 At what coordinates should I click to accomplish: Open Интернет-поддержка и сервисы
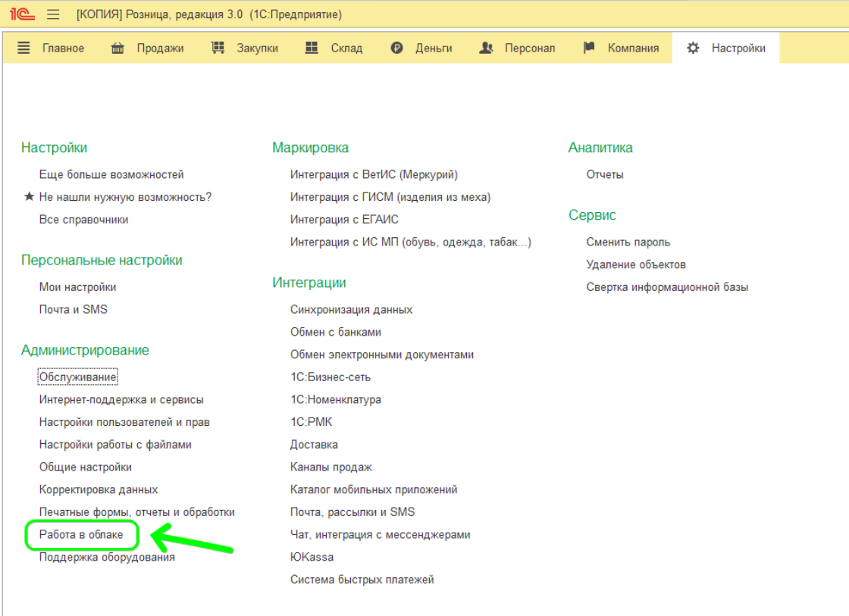tap(121, 400)
